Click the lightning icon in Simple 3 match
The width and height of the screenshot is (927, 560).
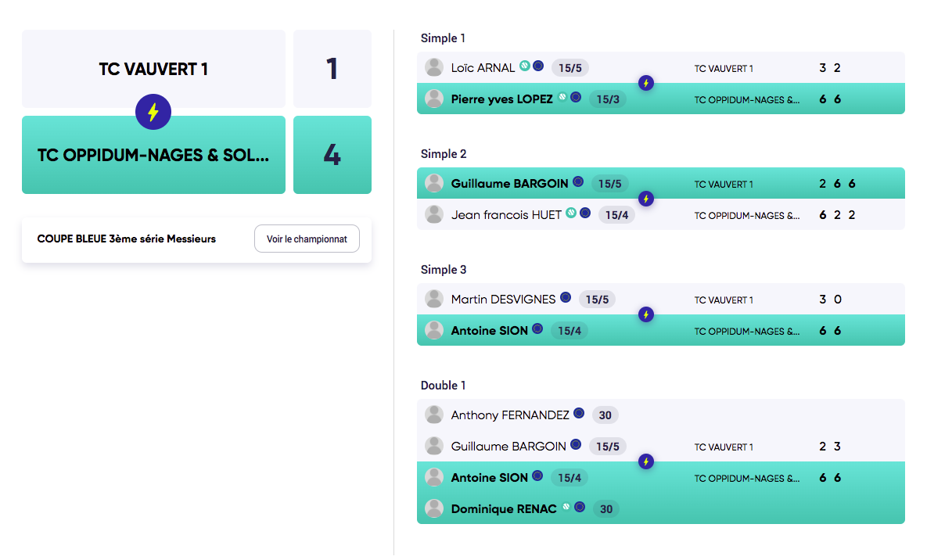[645, 314]
